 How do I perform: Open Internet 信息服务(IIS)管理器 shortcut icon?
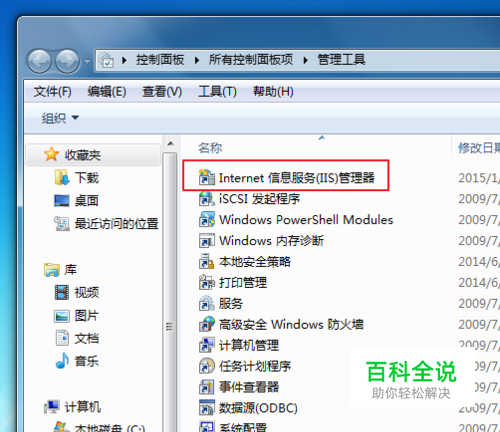coord(207,177)
